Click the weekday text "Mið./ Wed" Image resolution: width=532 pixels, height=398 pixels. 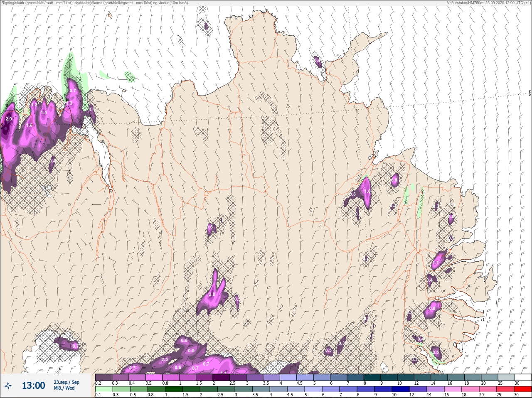(64, 388)
